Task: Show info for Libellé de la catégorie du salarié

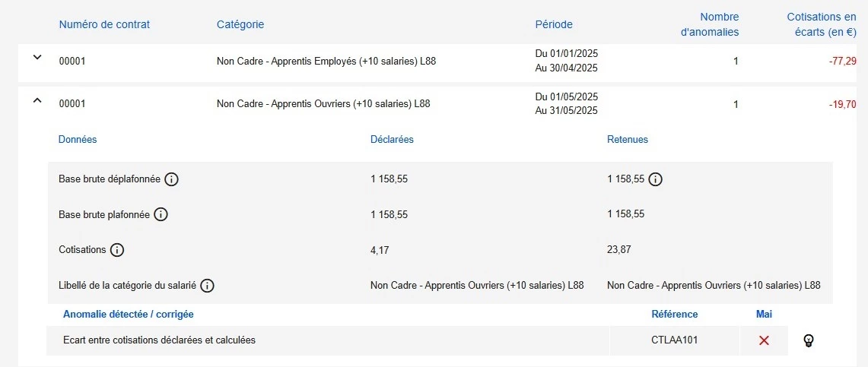Action: point(207,286)
